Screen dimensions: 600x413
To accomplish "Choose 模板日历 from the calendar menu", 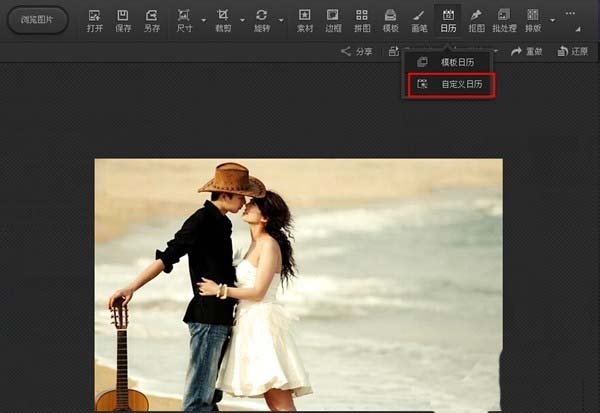I will (x=447, y=62).
